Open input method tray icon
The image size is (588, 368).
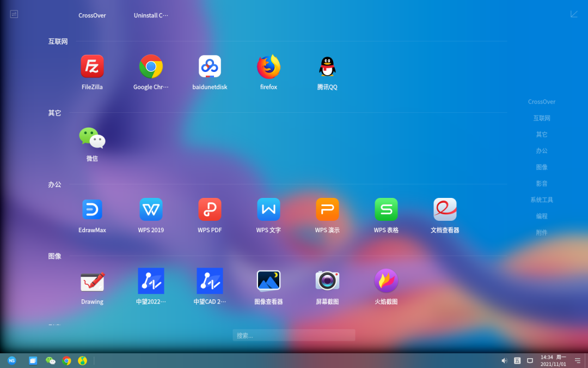coord(517,361)
